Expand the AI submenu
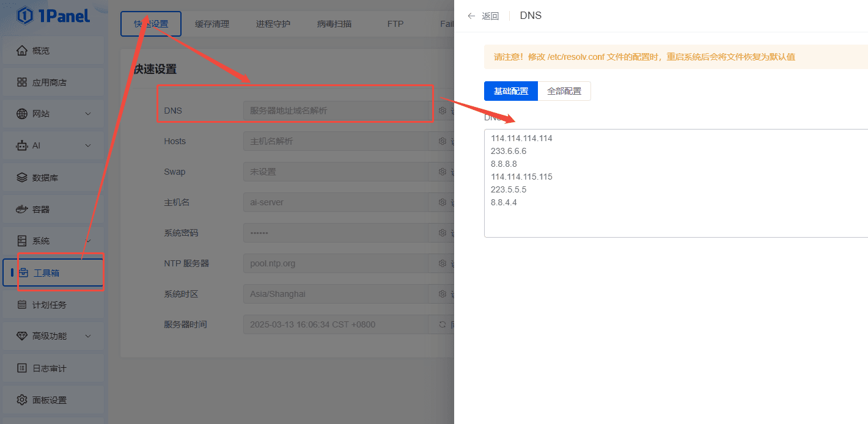Screen dimensions: 868x424 pyautogui.click(x=87, y=146)
